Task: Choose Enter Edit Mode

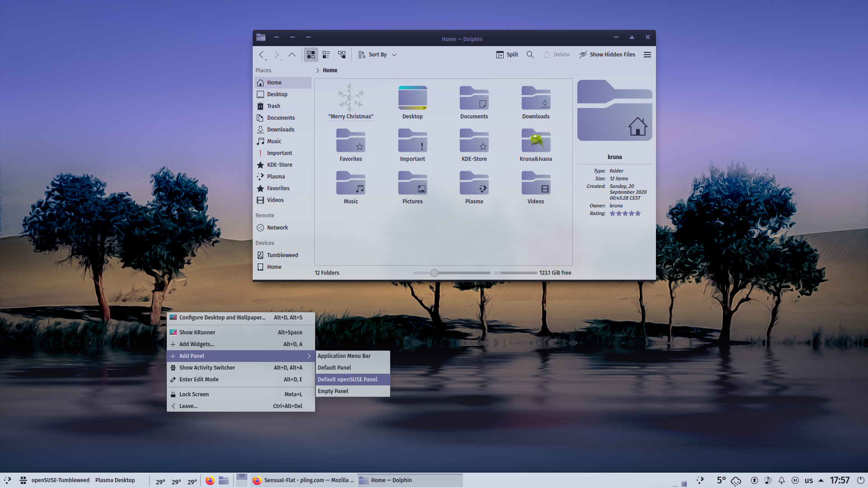Action: (x=241, y=380)
